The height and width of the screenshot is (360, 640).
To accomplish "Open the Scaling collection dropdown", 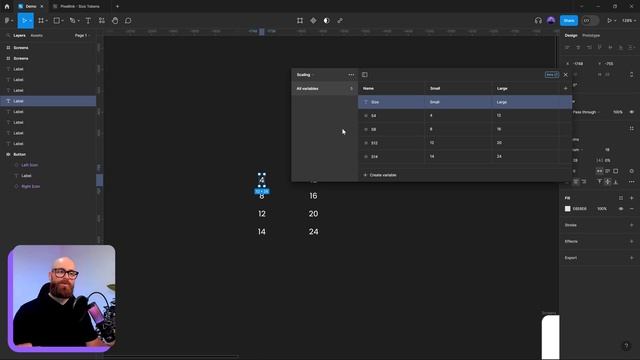I will (305, 75).
